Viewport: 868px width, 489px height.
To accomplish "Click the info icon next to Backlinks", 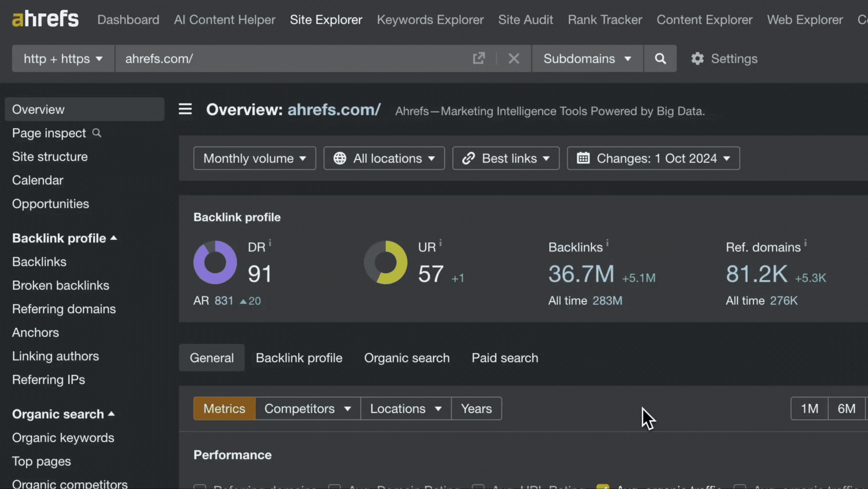I will point(607,243).
